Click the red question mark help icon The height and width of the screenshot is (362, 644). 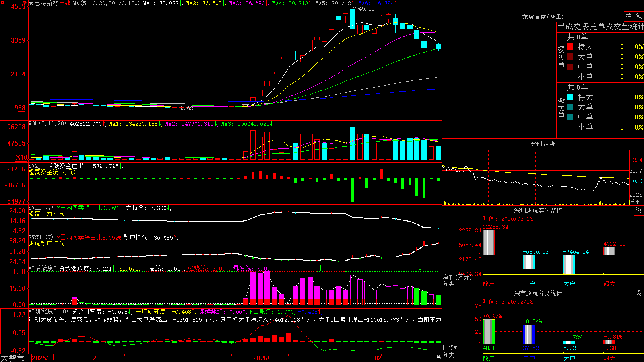click(25, 3)
